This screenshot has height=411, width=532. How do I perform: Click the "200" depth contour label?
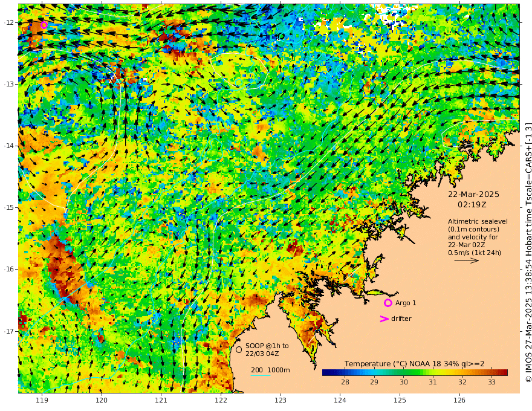click(x=257, y=370)
